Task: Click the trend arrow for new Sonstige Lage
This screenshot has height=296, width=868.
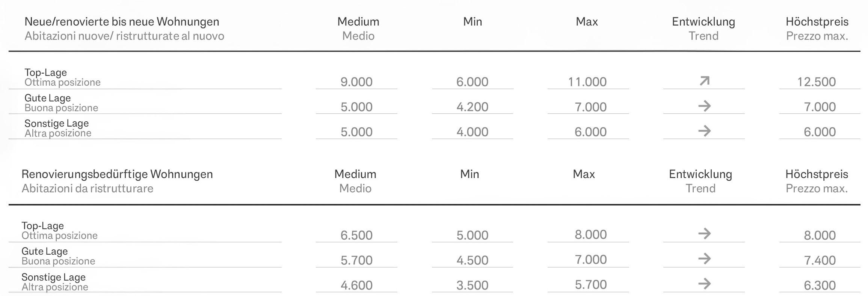Action: point(704,131)
